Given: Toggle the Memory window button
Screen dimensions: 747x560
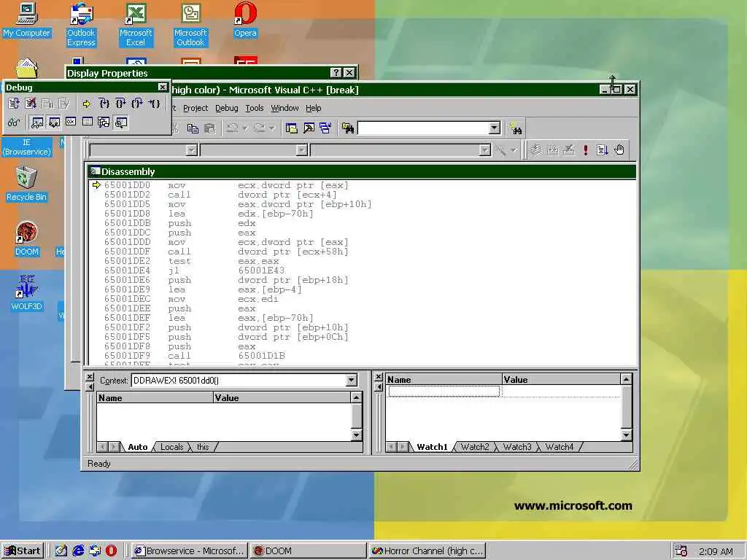Looking at the screenshot, I should click(88, 122).
